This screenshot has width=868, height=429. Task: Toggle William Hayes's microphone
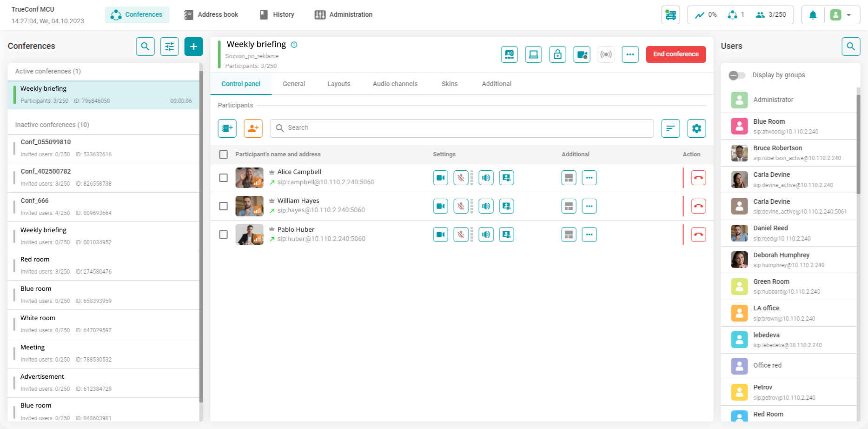coord(461,206)
